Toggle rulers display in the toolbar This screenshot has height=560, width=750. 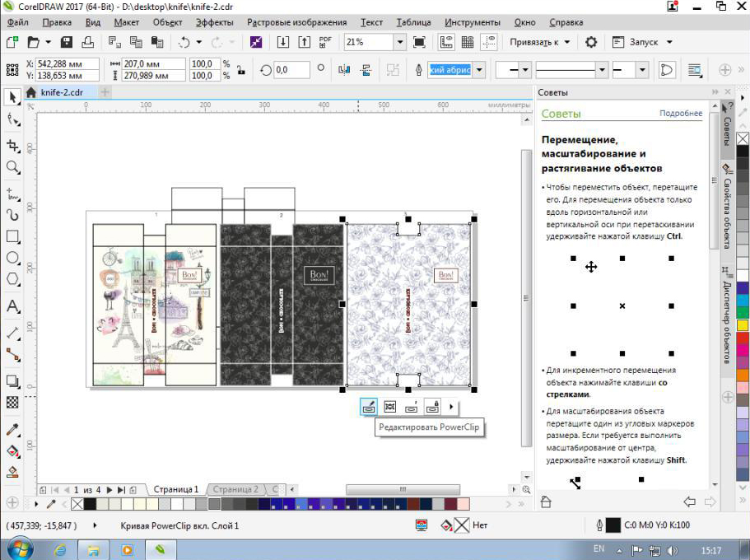click(x=446, y=42)
